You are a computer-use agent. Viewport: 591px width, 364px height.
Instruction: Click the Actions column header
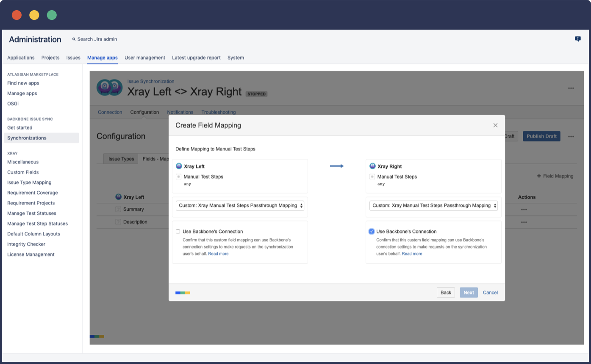click(527, 197)
